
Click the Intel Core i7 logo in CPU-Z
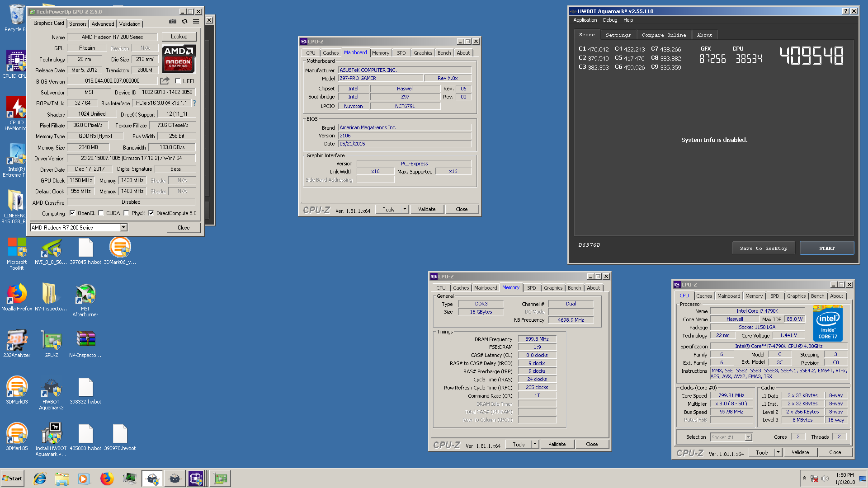click(x=828, y=324)
